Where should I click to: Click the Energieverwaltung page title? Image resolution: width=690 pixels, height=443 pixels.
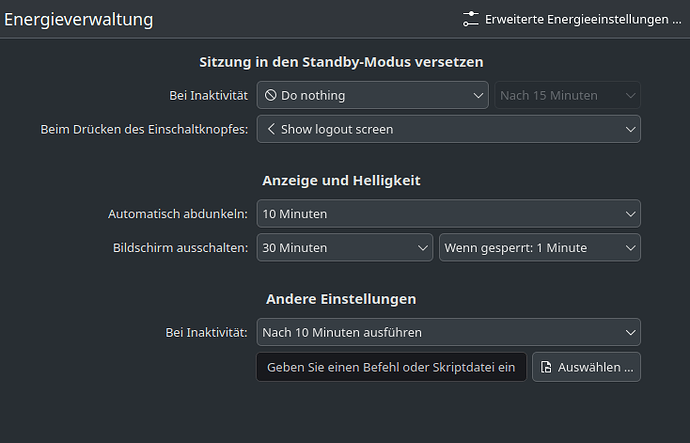click(79, 20)
